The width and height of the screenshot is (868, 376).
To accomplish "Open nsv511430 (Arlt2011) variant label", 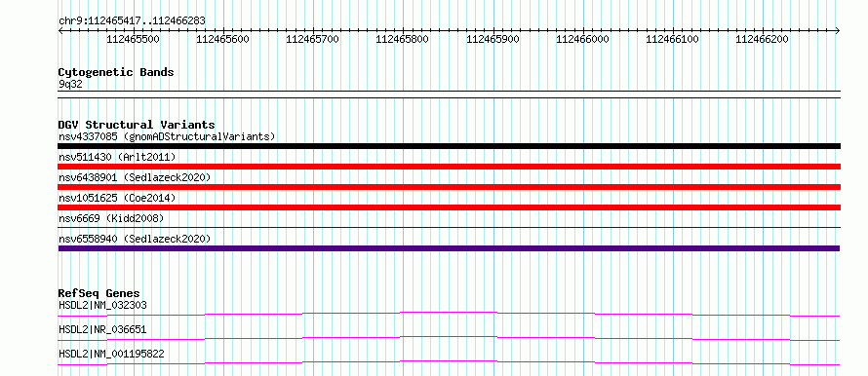I will pos(117,157).
